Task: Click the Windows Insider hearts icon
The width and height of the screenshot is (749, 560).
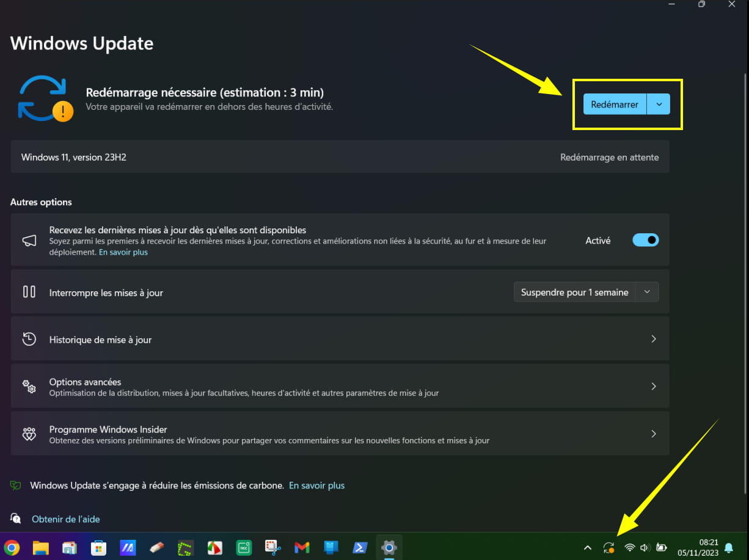Action: [29, 434]
